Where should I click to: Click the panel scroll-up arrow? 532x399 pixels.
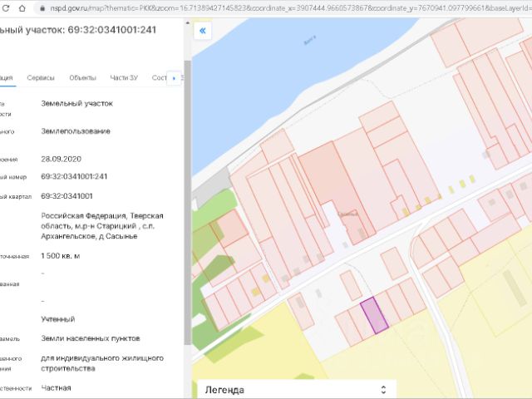click(x=188, y=23)
